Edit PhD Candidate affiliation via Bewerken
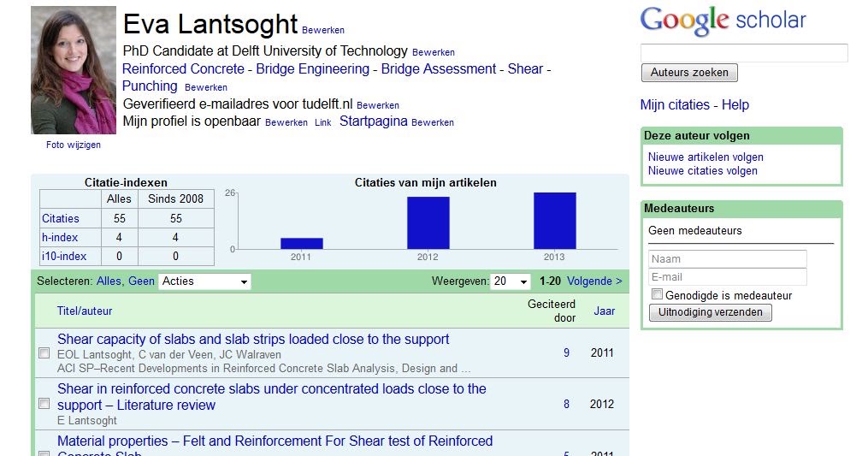868x456 pixels. click(x=434, y=52)
